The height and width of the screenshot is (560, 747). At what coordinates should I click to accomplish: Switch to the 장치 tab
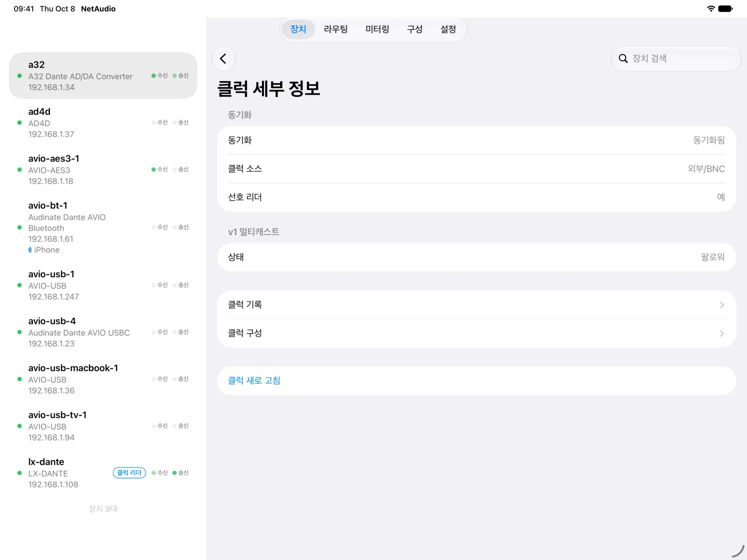click(298, 29)
